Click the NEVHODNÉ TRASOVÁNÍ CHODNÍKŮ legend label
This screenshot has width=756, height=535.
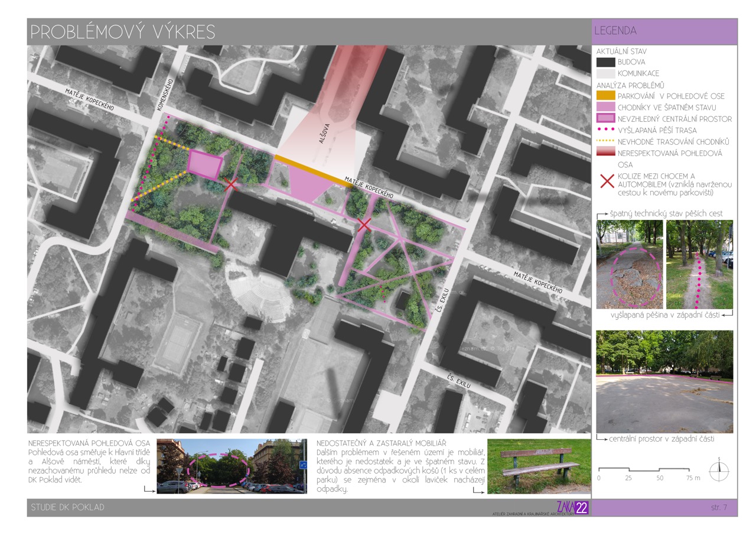(x=674, y=142)
